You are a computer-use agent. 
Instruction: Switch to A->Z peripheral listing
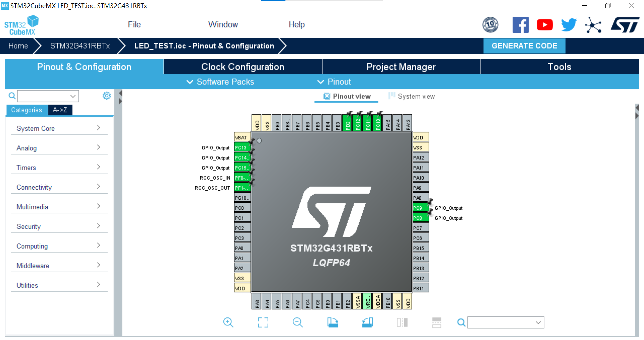[x=60, y=110]
